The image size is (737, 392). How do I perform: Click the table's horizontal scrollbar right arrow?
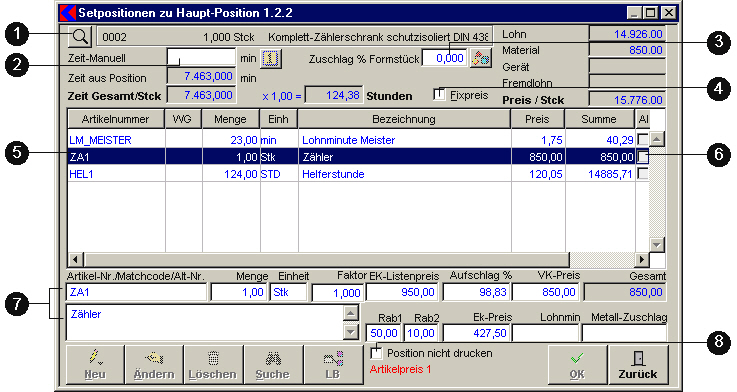click(x=642, y=259)
